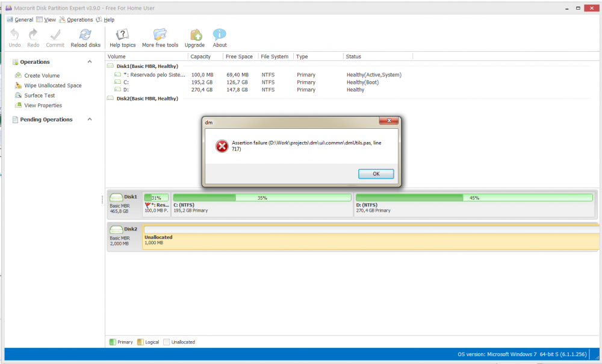The image size is (602, 364).
Task: Select the D: (NTFS) partition bar
Action: 474,205
